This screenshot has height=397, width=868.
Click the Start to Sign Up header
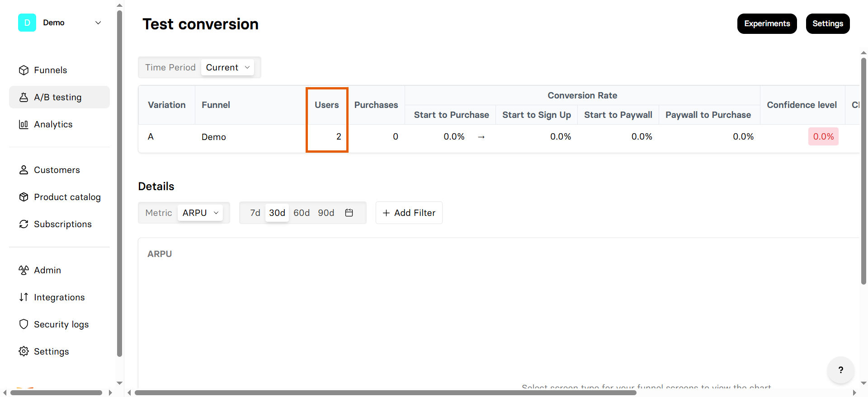537,115
